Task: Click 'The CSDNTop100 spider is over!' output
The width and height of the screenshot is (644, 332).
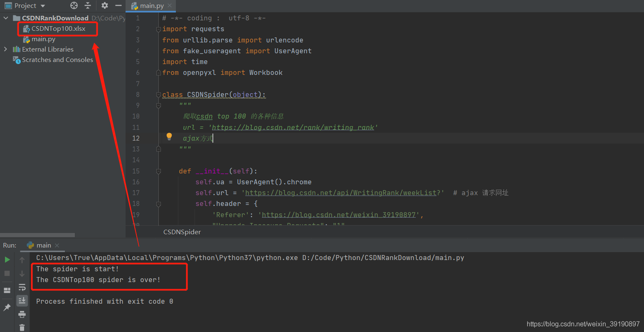Action: pos(99,280)
